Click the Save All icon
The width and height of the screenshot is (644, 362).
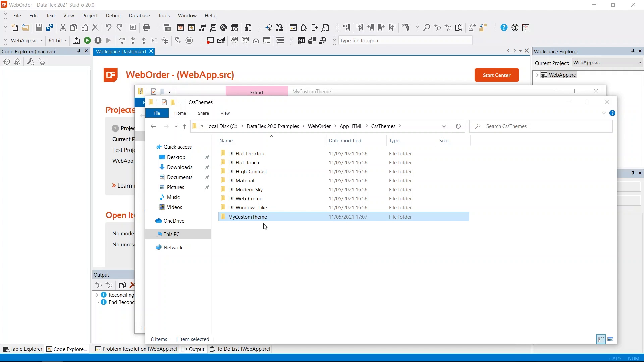click(50, 28)
